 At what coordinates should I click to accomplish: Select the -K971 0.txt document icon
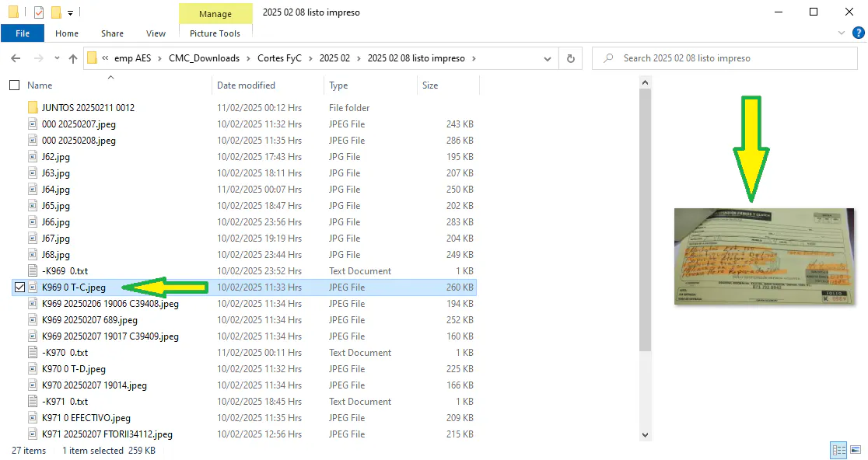coord(33,402)
